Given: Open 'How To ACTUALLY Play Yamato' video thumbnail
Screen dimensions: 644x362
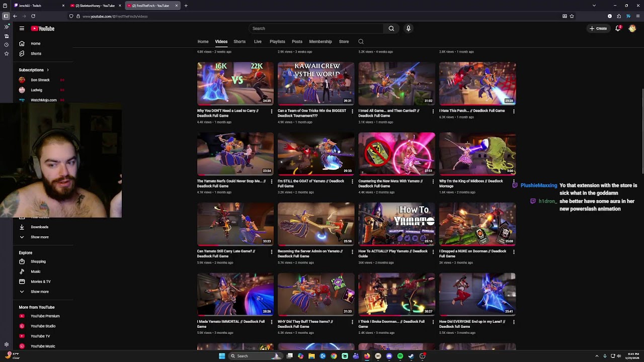Looking at the screenshot, I should coord(396,224).
